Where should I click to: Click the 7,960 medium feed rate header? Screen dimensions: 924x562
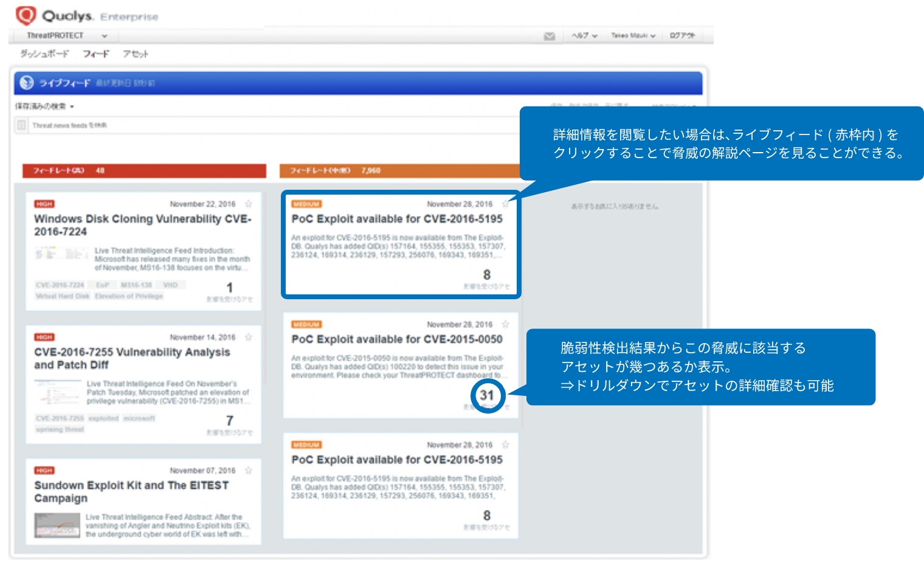(x=399, y=171)
